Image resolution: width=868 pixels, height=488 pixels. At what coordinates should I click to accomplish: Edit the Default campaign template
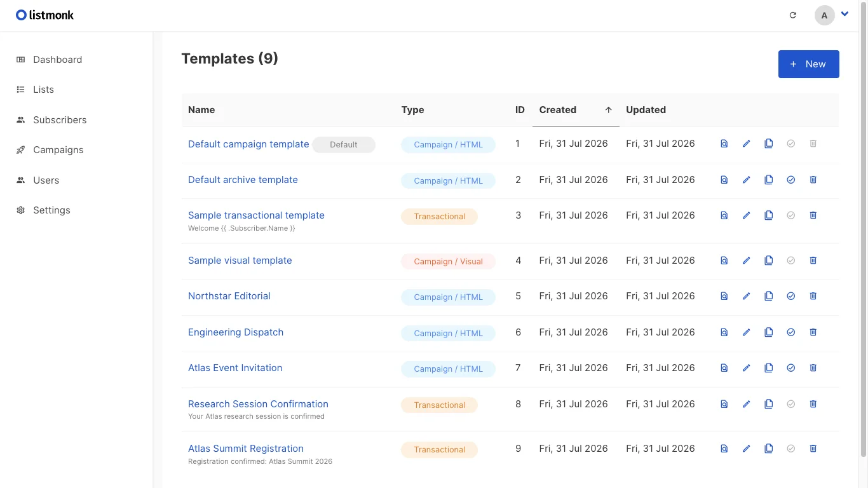click(x=747, y=144)
